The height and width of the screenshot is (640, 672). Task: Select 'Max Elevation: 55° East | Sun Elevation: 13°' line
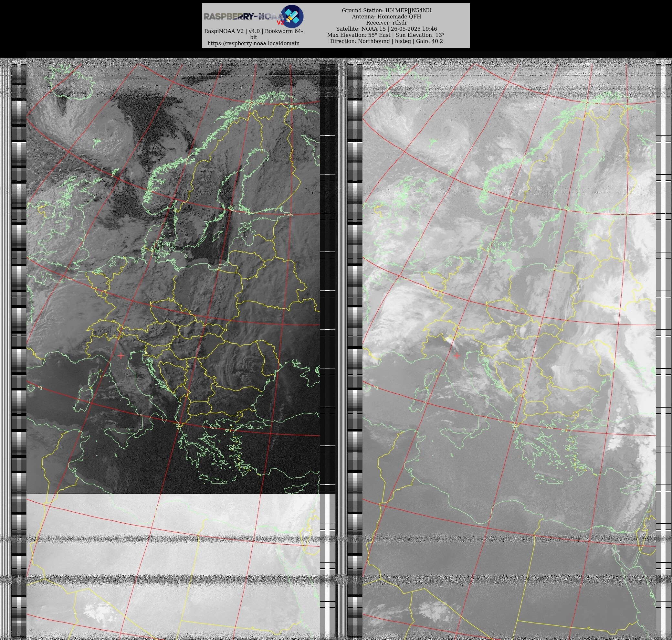point(386,35)
